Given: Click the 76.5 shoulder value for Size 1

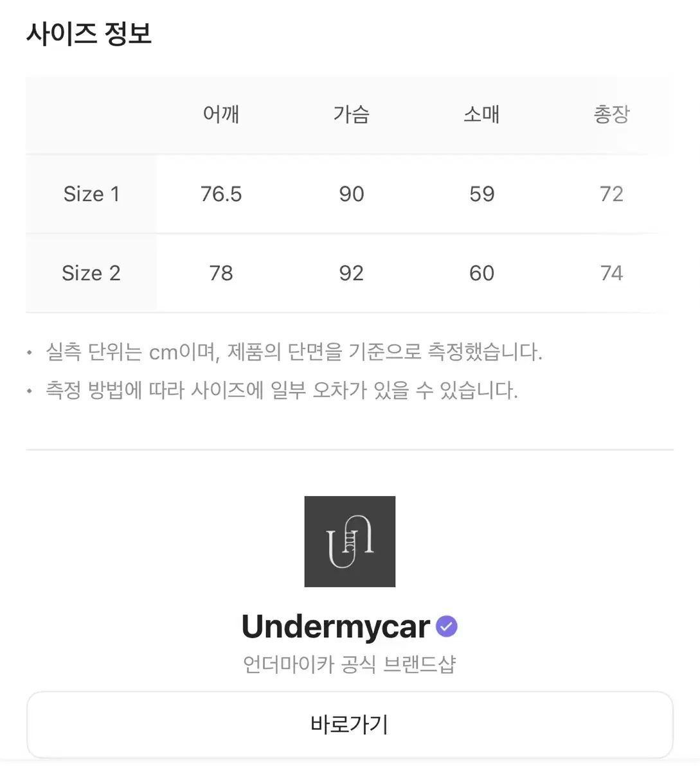Looking at the screenshot, I should click(x=221, y=194).
